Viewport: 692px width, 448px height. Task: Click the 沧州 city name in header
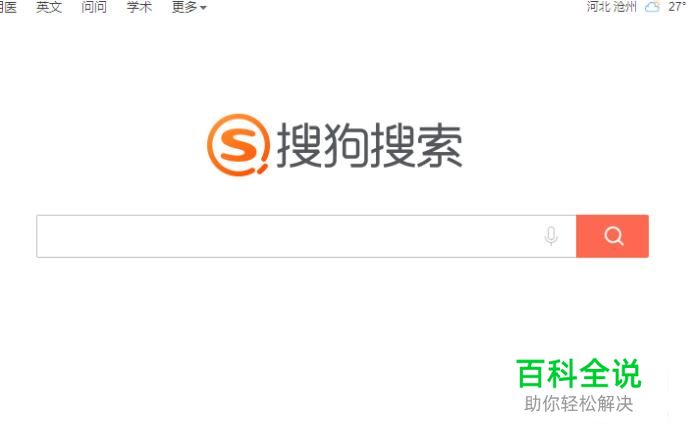point(625,7)
